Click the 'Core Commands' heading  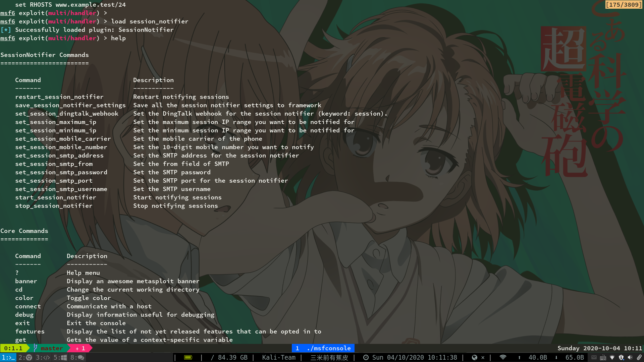pyautogui.click(x=24, y=231)
